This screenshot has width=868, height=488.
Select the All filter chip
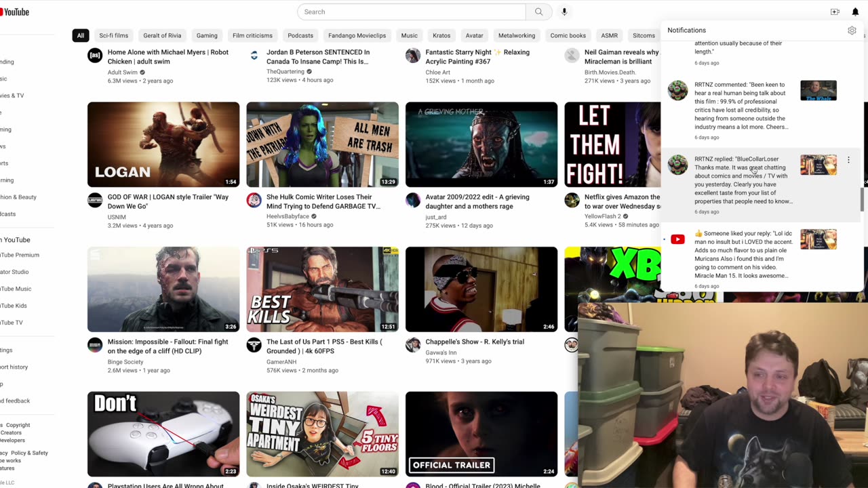pos(80,35)
